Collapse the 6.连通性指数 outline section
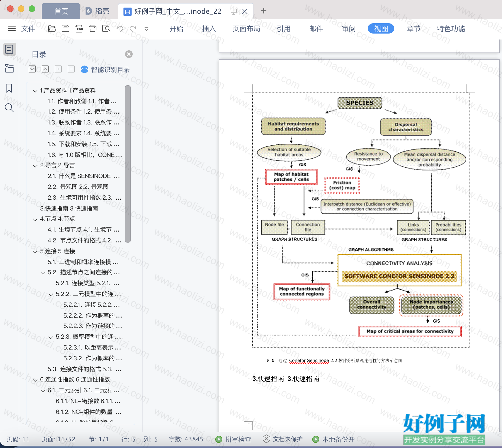This screenshot has height=448, width=502. point(35,380)
